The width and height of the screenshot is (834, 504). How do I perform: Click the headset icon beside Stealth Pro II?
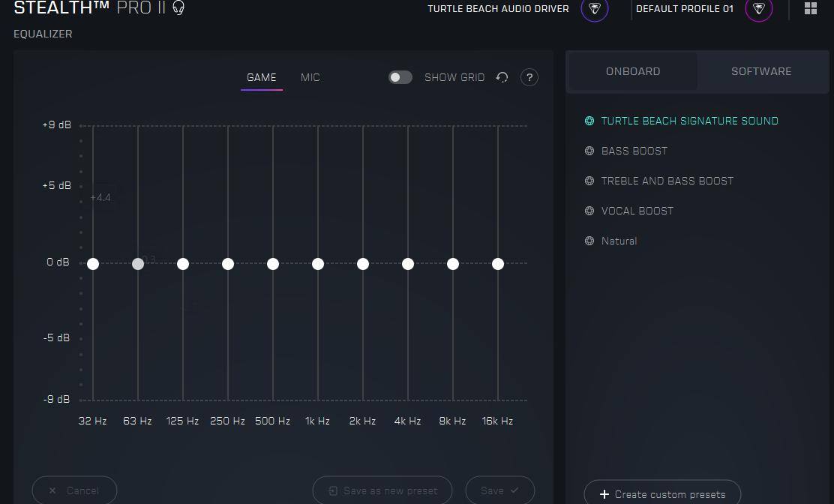coord(178,8)
